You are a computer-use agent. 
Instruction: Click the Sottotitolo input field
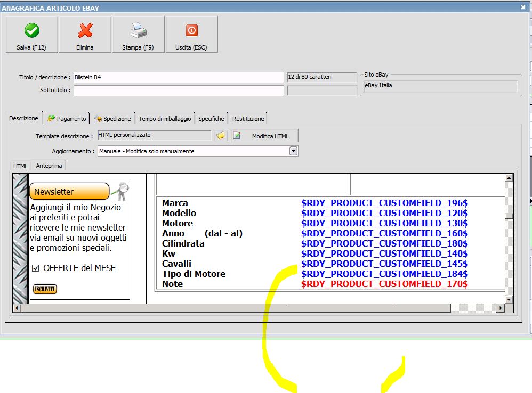179,91
